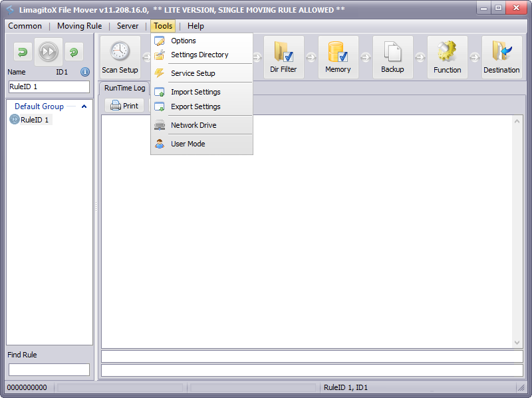The image size is (532, 398).
Task: Open the Scan Setup clock icon
Action: click(x=120, y=51)
